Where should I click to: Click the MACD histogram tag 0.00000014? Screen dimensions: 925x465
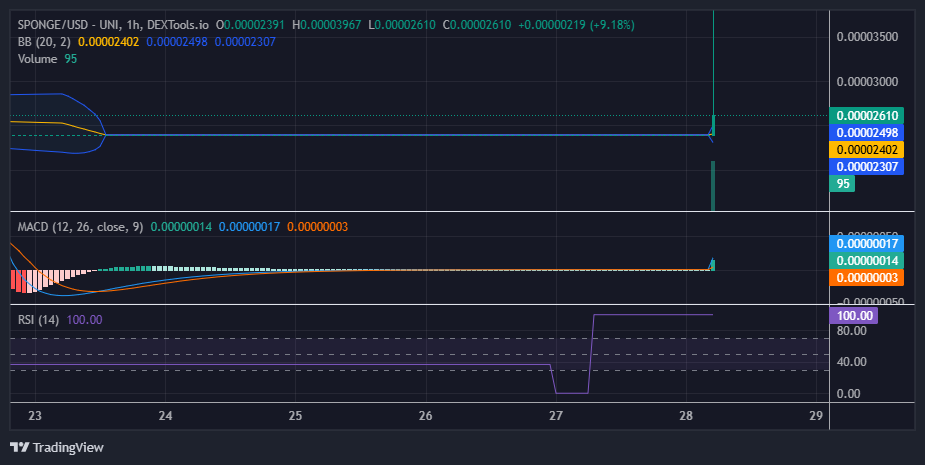[x=866, y=261]
